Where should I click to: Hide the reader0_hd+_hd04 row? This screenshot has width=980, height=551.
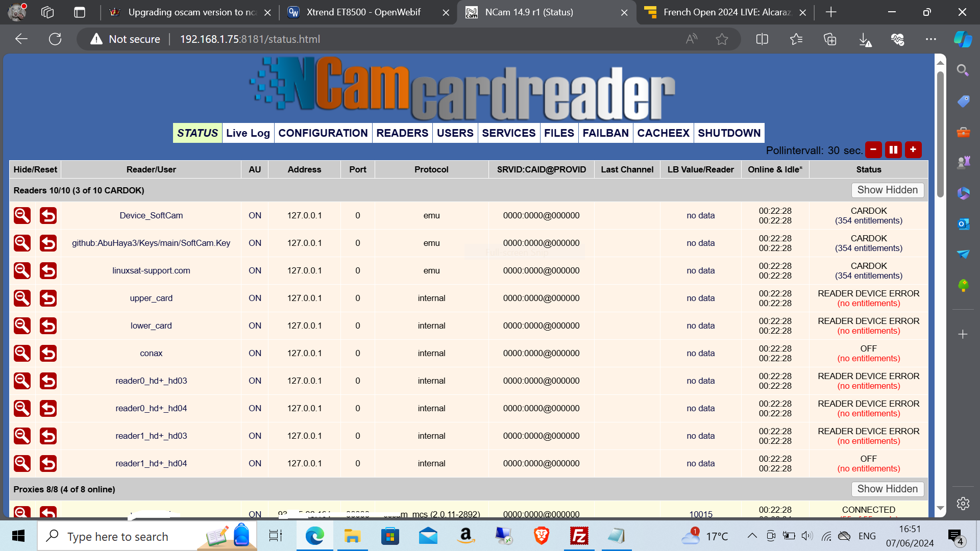pos(22,409)
